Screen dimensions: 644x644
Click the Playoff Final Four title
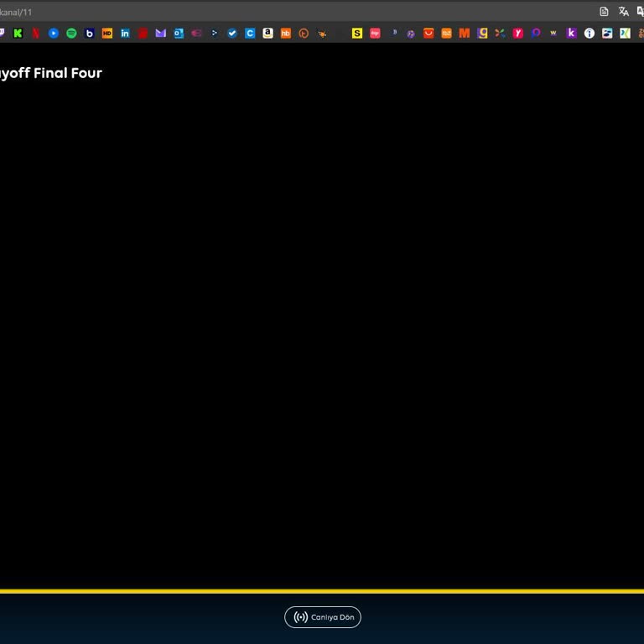[50, 73]
